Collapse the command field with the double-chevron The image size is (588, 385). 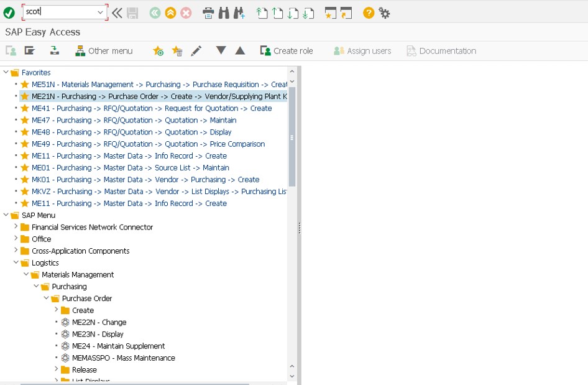click(x=117, y=13)
